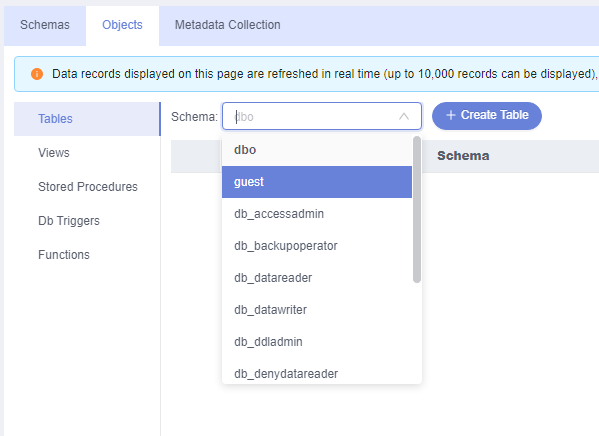Select db_backupoperator schema option
Image resolution: width=599 pixels, height=436 pixels.
click(x=317, y=246)
